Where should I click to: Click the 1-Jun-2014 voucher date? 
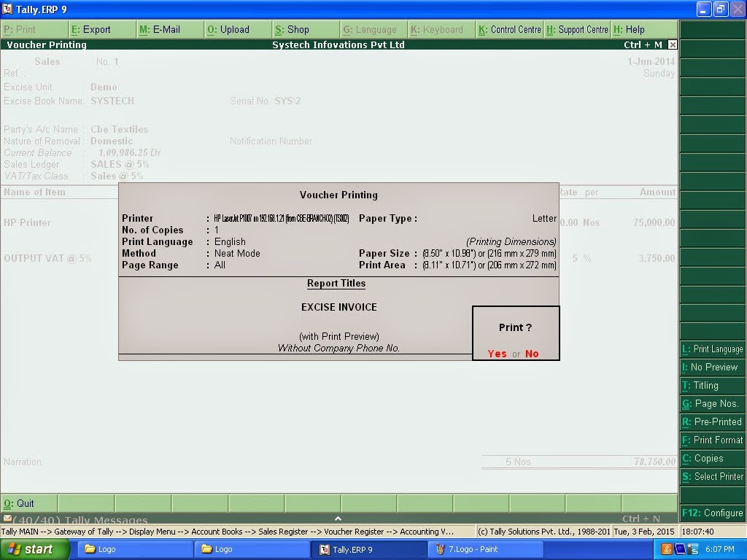(x=651, y=61)
